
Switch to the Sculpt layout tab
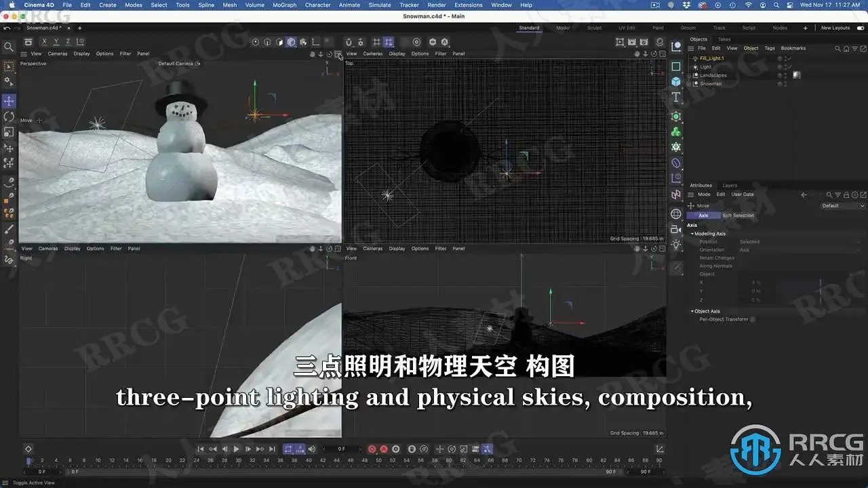594,28
